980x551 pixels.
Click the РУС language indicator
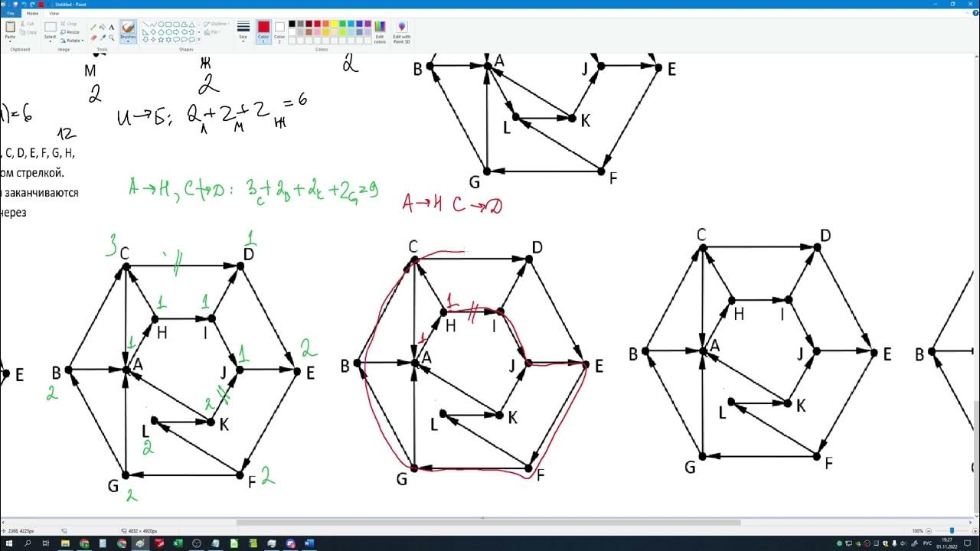tap(927, 543)
